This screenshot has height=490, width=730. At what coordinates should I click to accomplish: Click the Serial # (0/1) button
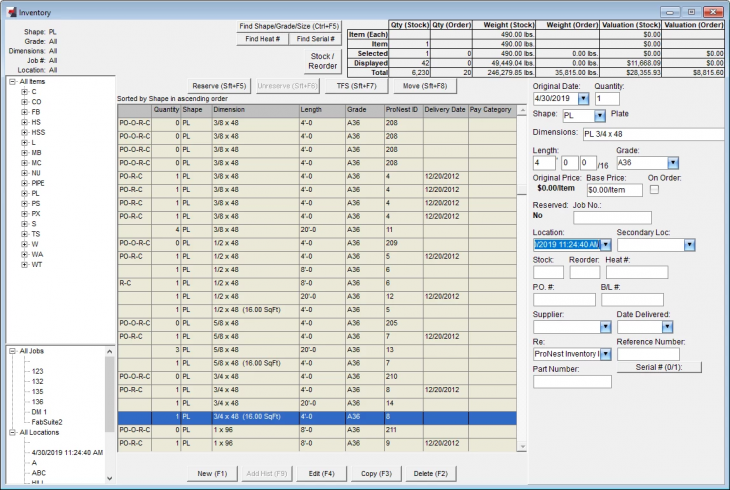pos(659,368)
